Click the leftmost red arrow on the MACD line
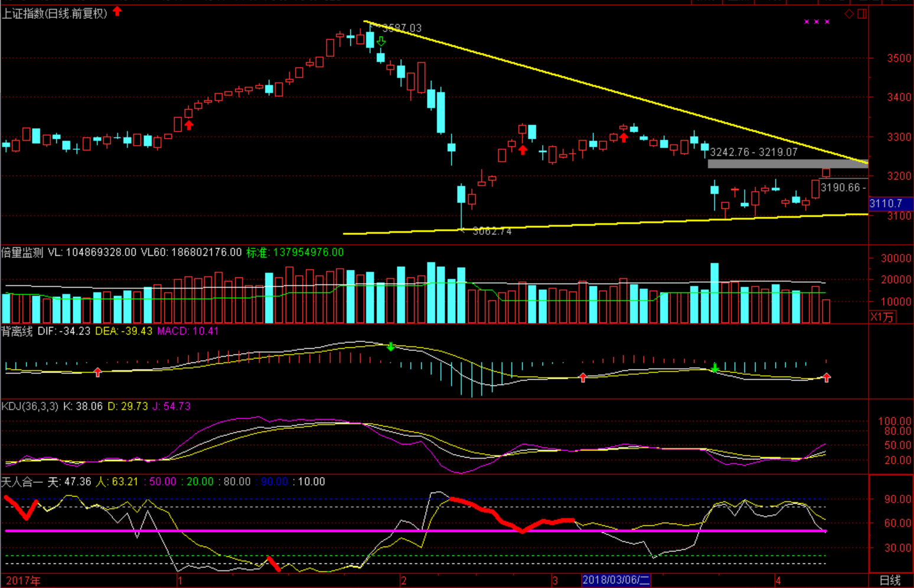914x588 pixels. [x=97, y=372]
